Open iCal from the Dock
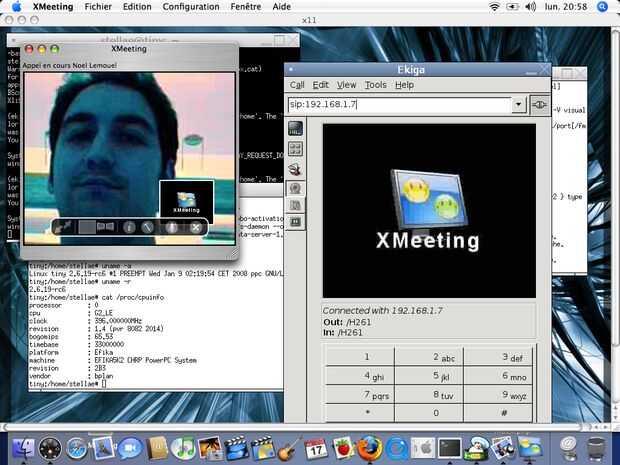620x465 pixels. coord(316,448)
